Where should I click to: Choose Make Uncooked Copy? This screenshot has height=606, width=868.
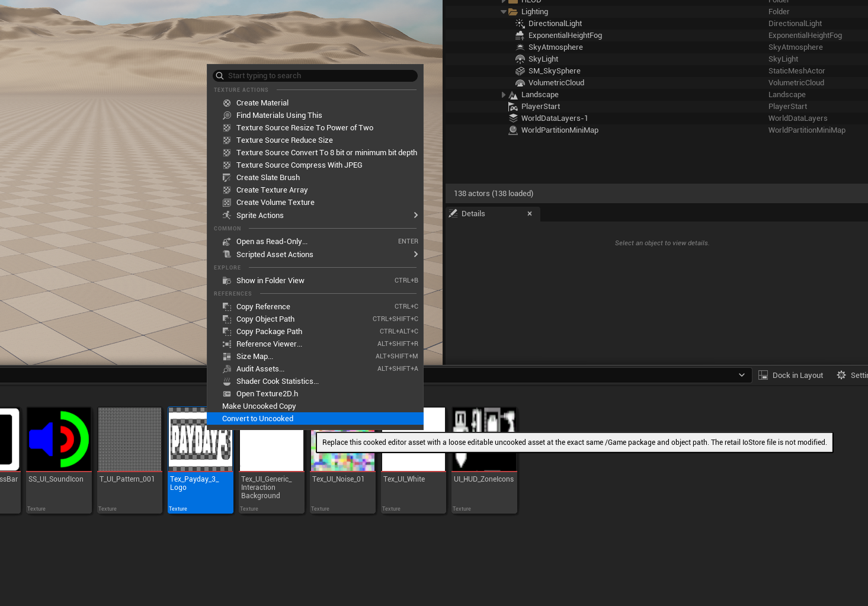click(315, 406)
